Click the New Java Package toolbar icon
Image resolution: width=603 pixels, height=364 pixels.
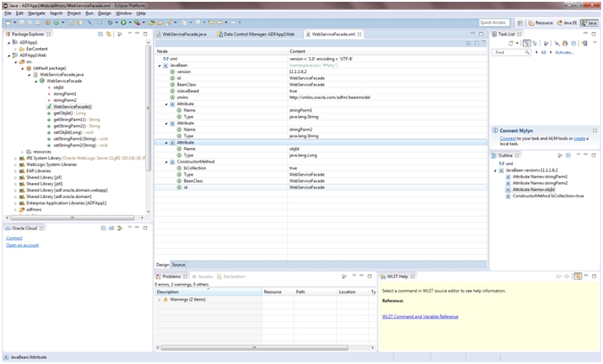point(47,22)
